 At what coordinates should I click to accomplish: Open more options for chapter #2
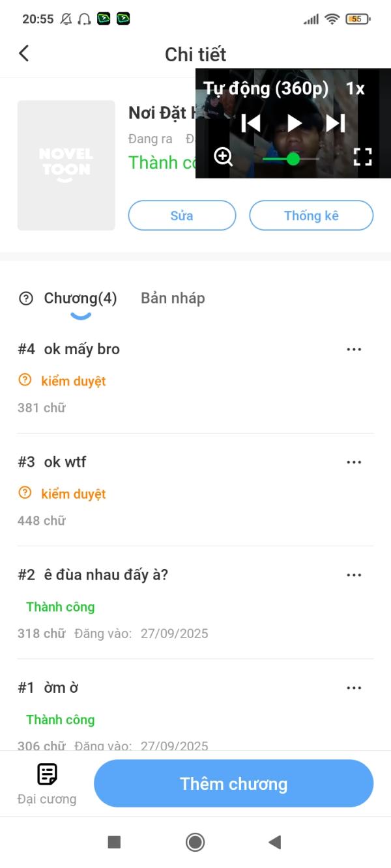[x=354, y=575]
